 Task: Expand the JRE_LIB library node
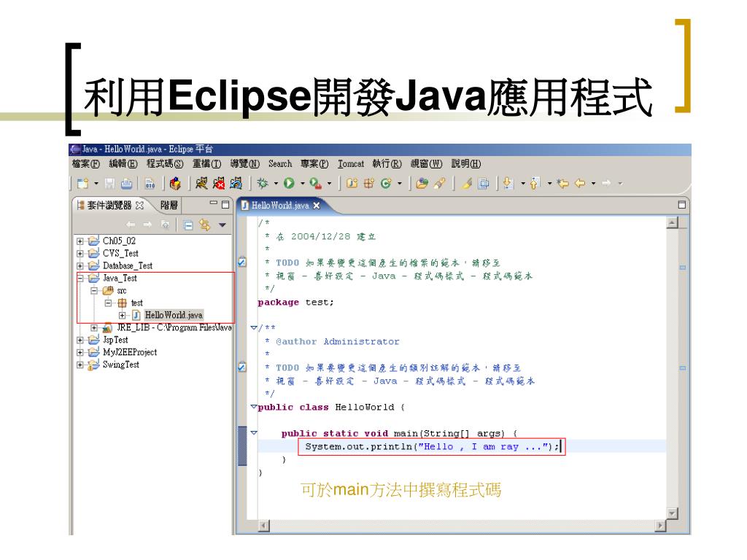coord(94,328)
